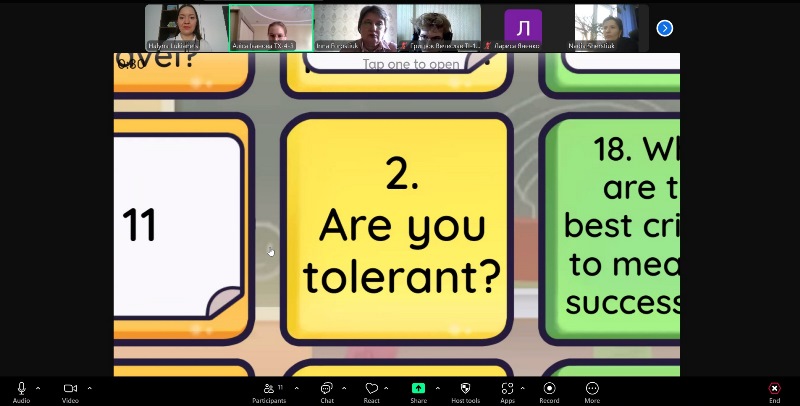The image size is (800, 406).
Task: Select the participant tile labeled Nadia
Action: 607,28
